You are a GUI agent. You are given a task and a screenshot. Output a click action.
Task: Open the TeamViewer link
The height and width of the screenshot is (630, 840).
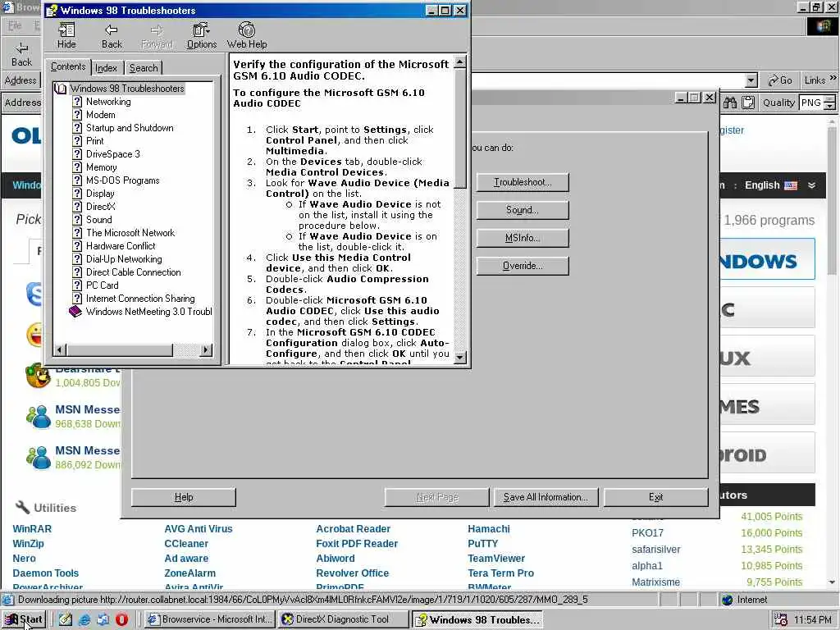point(496,558)
